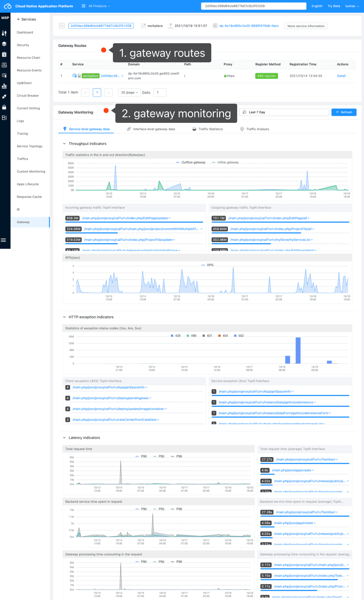The image size is (364, 600).
Task: Click the Try Beta link in header
Action: pos(334,6)
